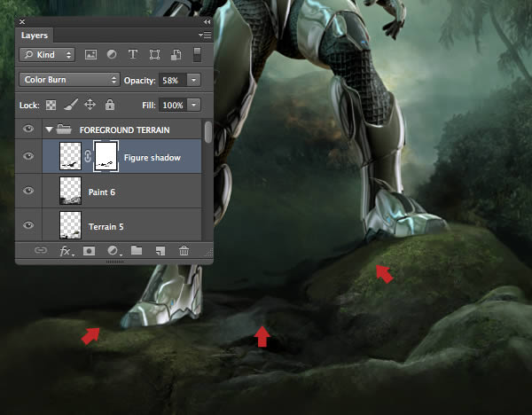Click the Opacity 58% value field

pyautogui.click(x=173, y=81)
